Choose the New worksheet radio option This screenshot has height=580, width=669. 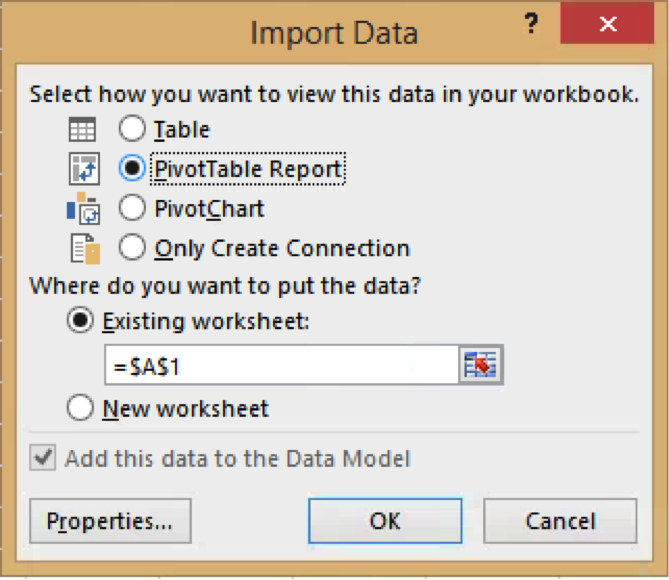79,408
